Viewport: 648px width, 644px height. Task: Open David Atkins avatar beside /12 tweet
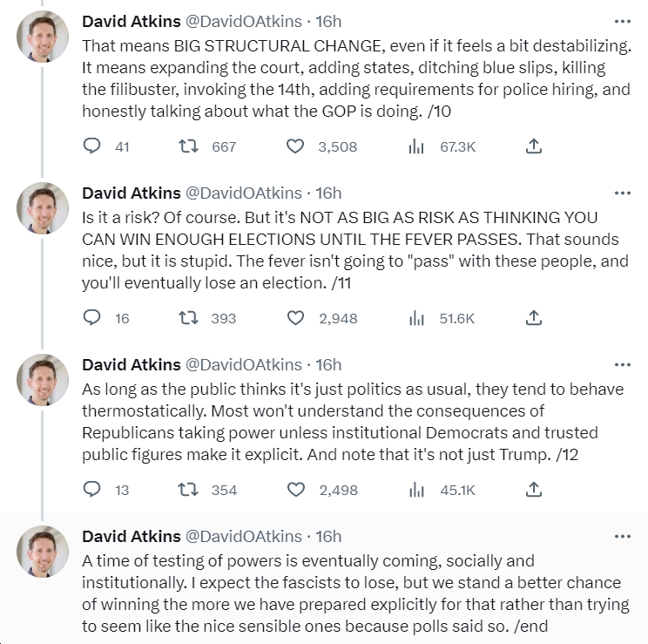tap(43, 380)
